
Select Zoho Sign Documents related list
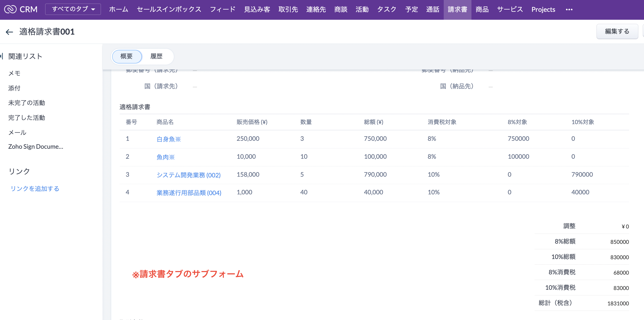click(x=36, y=147)
